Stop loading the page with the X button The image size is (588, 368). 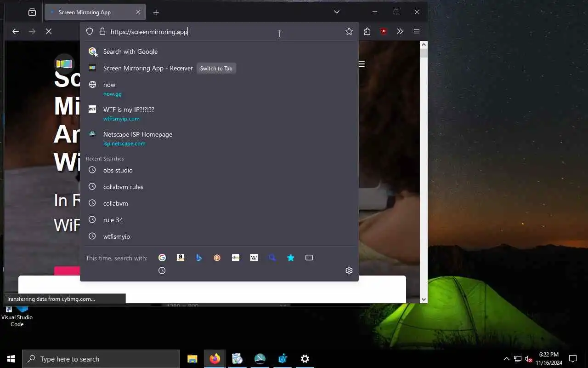point(49,31)
